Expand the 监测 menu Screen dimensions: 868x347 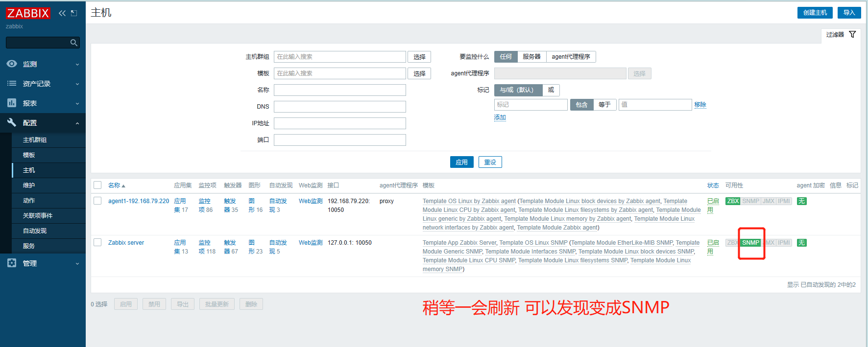77,64
